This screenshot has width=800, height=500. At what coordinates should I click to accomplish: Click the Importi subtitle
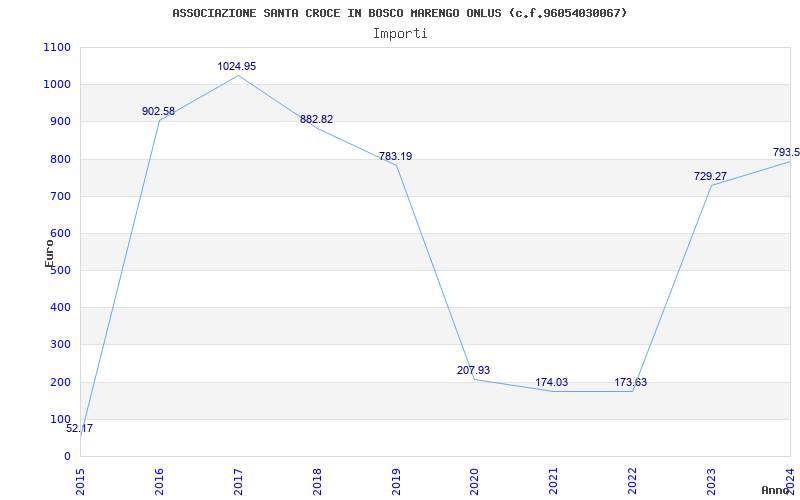[400, 34]
